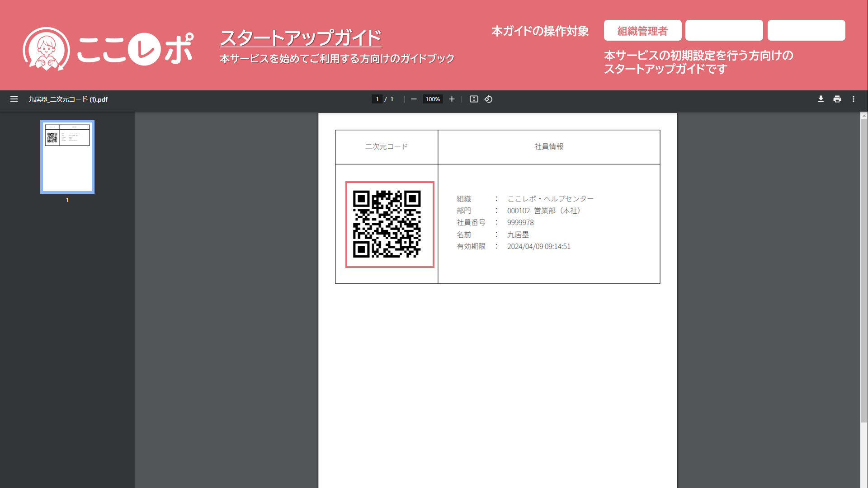Click the vertical scrollbar thumb
Screen dimensions: 868x488
(x=864, y=271)
